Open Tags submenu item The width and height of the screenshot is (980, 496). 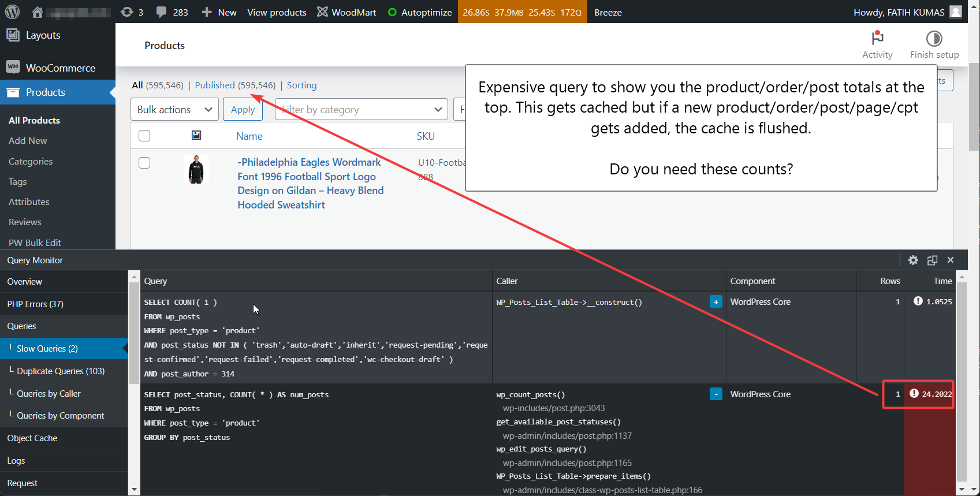click(18, 181)
